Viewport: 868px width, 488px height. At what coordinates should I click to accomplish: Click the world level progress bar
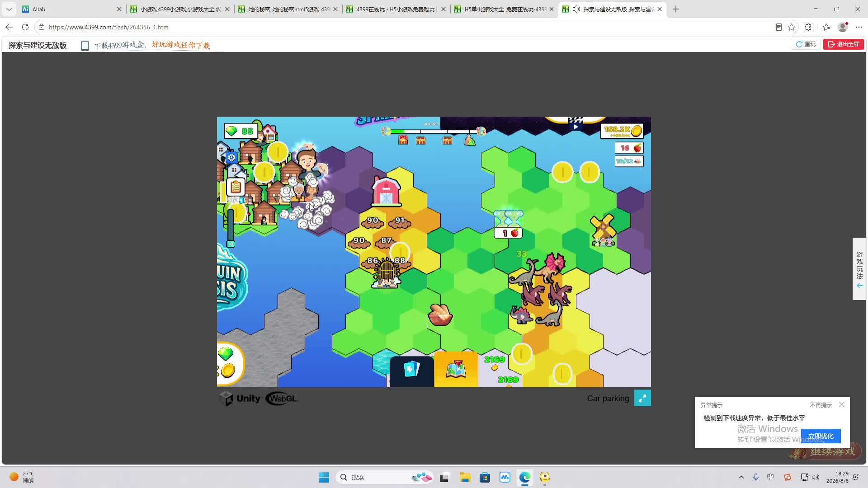tap(434, 131)
